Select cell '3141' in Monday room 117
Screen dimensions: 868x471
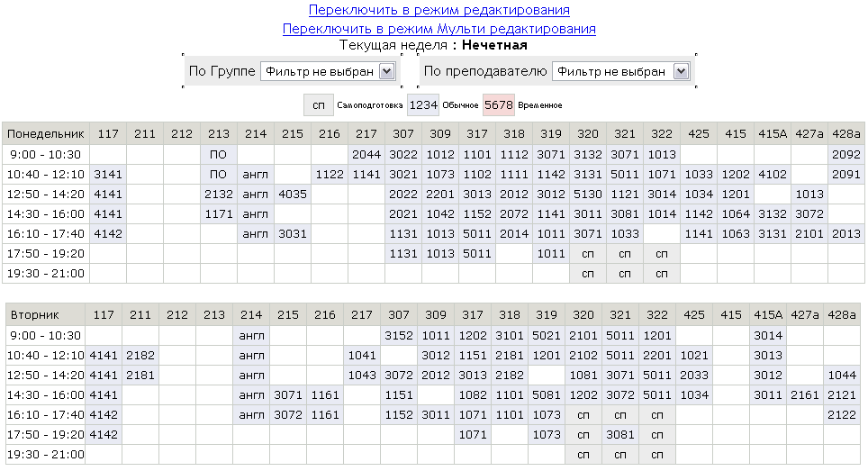coord(108,175)
